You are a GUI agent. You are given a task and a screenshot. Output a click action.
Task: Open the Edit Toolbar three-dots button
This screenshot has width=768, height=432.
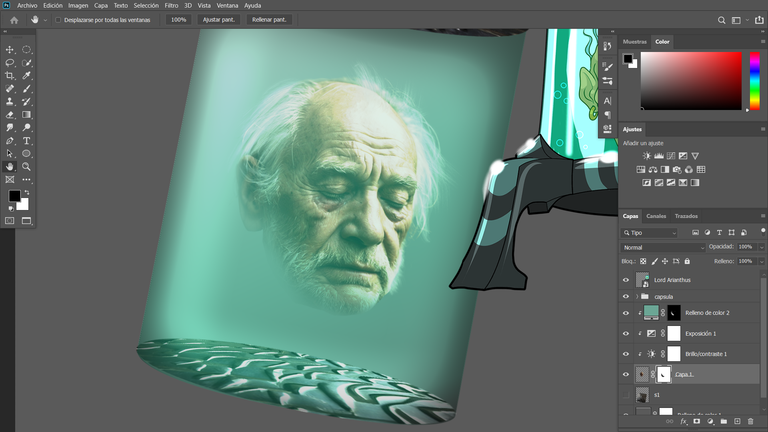click(26, 180)
